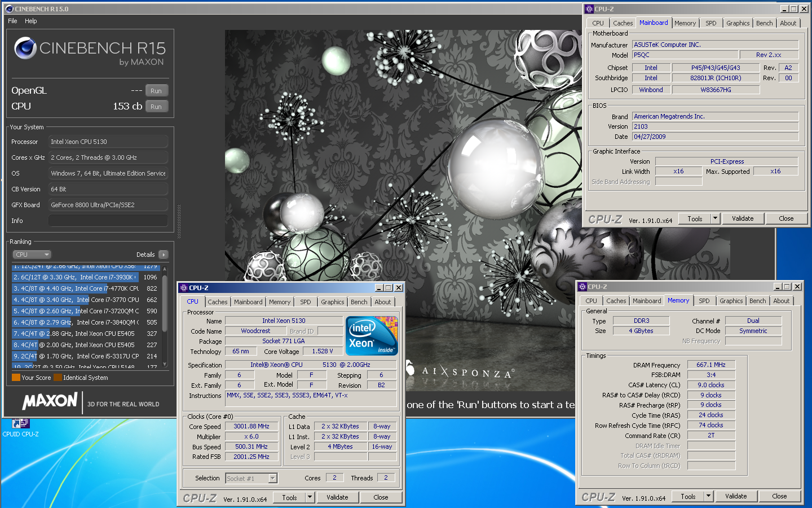Click the Info input field
This screenshot has height=508, width=812.
click(x=108, y=221)
